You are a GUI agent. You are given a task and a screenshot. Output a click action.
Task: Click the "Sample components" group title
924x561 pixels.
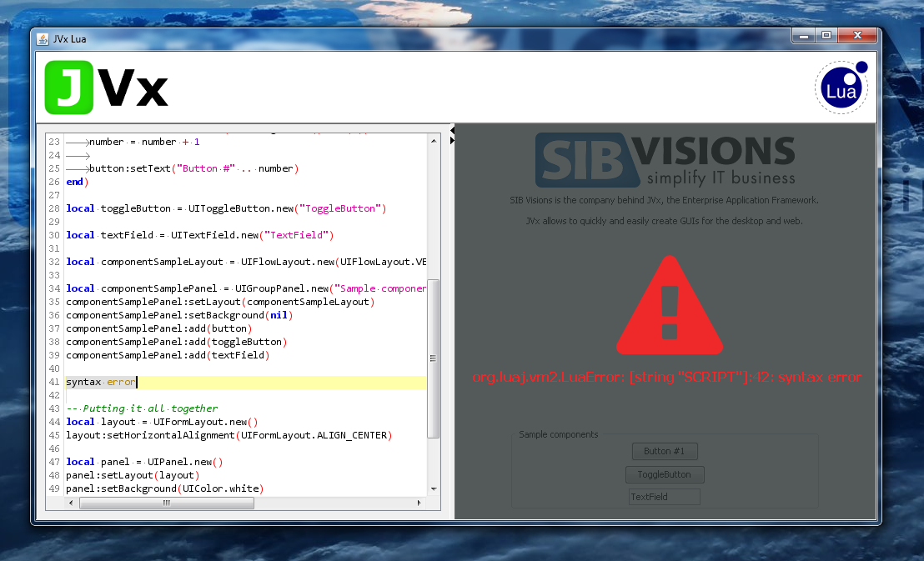558,434
